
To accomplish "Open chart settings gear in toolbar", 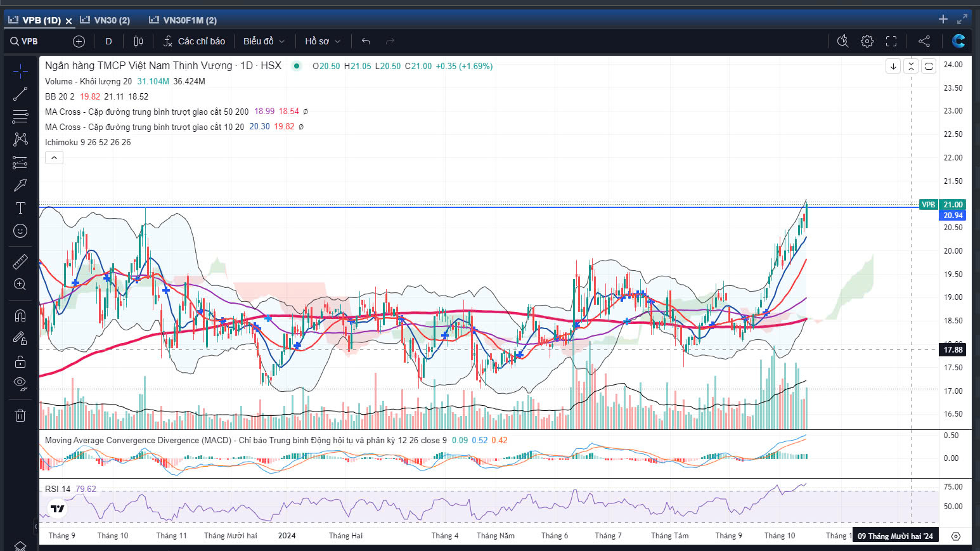I will point(867,41).
